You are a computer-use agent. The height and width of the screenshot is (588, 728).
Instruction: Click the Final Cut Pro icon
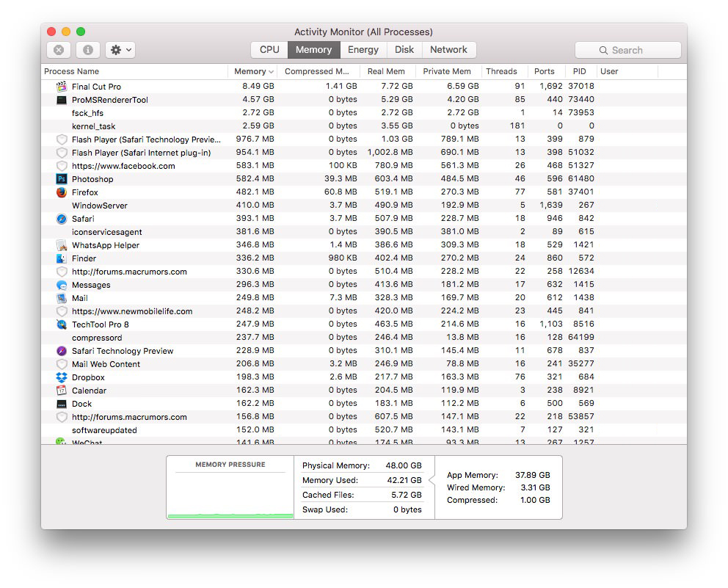point(62,87)
